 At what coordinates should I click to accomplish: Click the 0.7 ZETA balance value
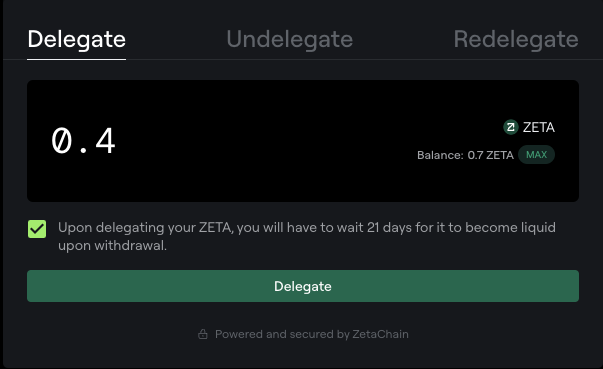pyautogui.click(x=490, y=155)
